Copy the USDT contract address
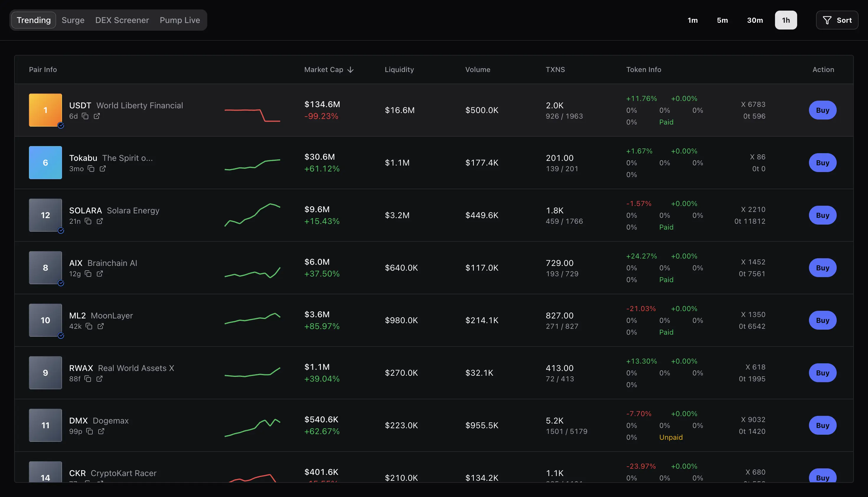868x497 pixels. [85, 116]
